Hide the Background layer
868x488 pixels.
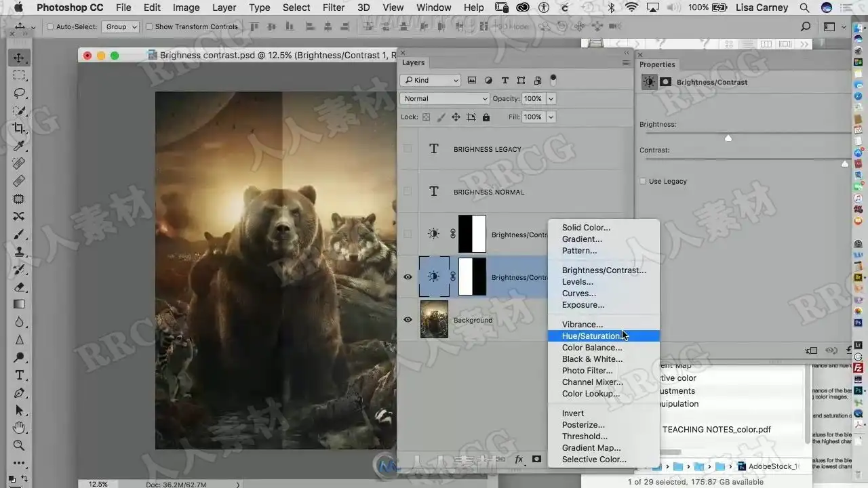tap(408, 320)
